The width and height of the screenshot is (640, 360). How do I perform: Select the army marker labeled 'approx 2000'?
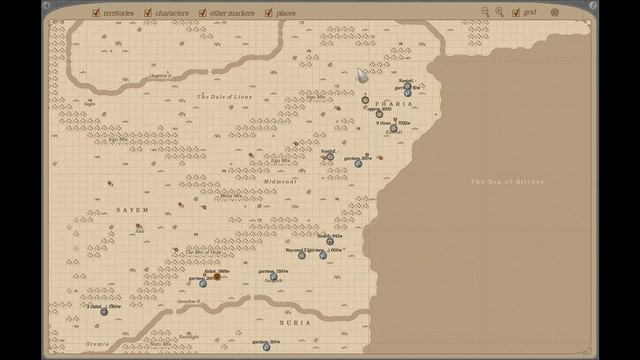(380, 114)
